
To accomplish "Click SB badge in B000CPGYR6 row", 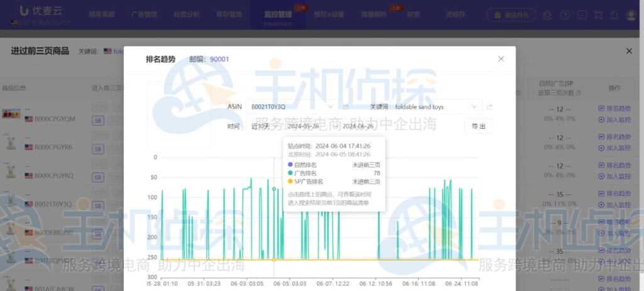I will [97, 149].
